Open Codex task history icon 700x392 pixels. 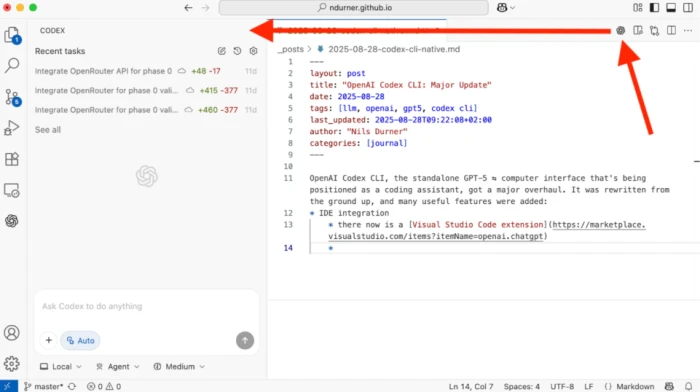point(237,51)
